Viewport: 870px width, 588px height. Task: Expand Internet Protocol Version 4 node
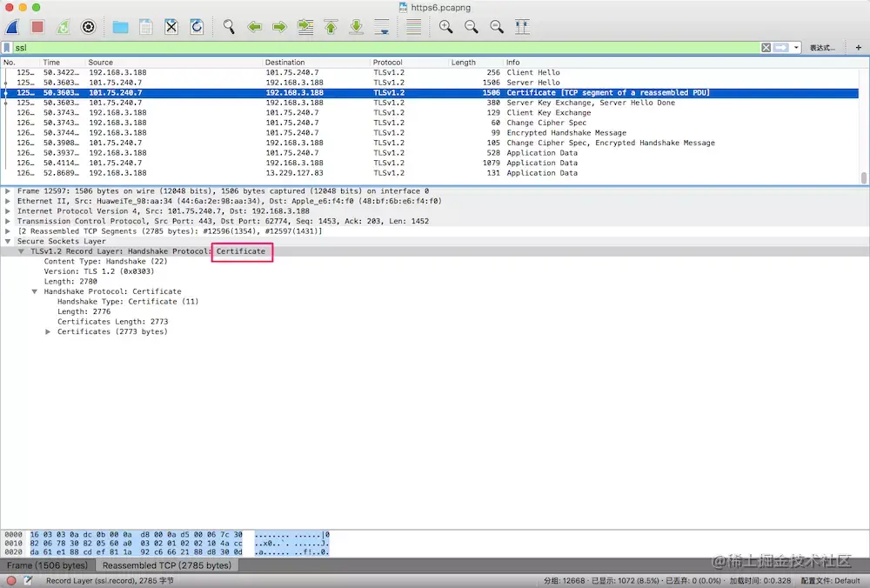point(8,210)
